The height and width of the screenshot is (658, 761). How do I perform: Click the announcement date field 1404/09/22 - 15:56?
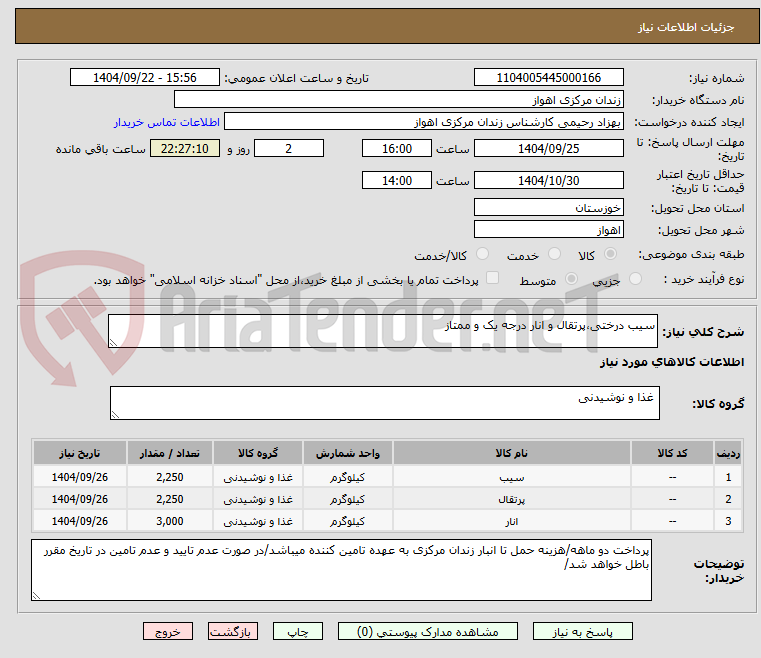pos(145,78)
